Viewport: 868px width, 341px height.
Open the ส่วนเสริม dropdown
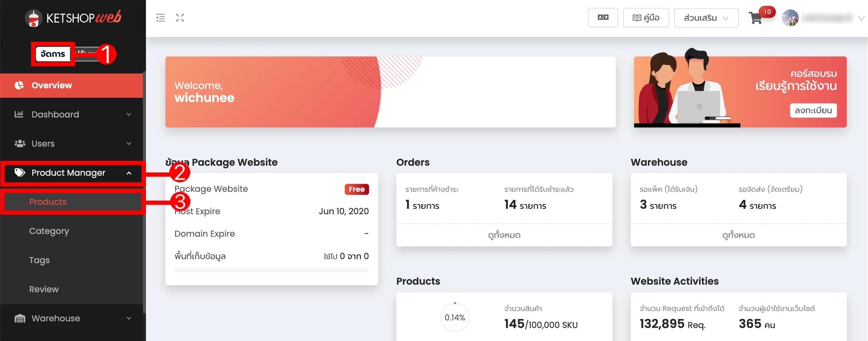[x=706, y=18]
